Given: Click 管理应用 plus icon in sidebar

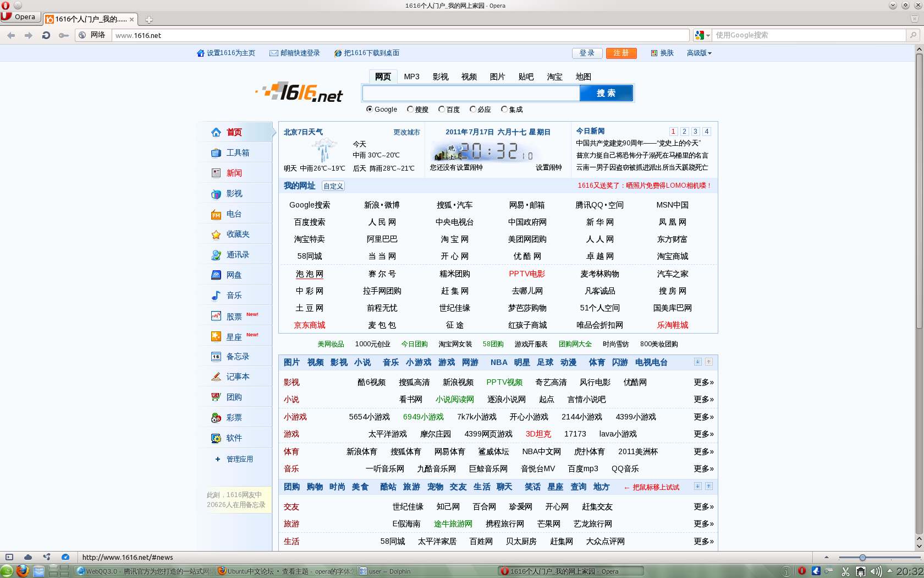Looking at the screenshot, I should click(x=218, y=459).
